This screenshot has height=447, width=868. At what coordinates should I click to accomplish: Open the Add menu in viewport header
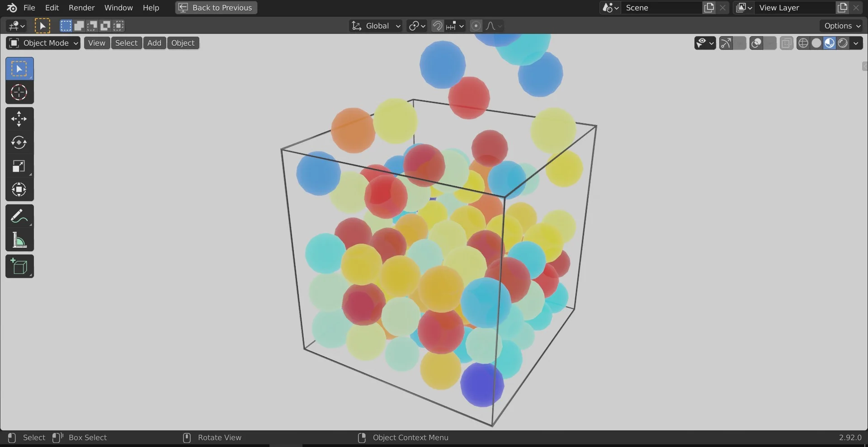(x=154, y=43)
